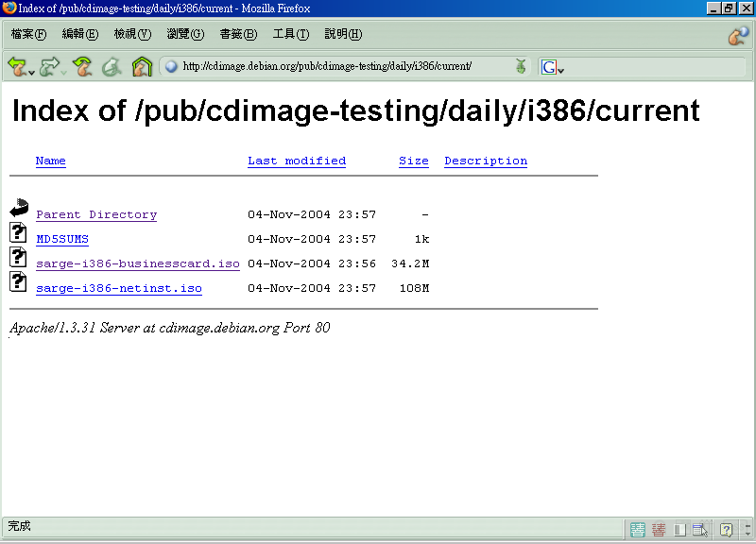Click the Back navigation button
This screenshot has height=544, width=756.
[16, 66]
